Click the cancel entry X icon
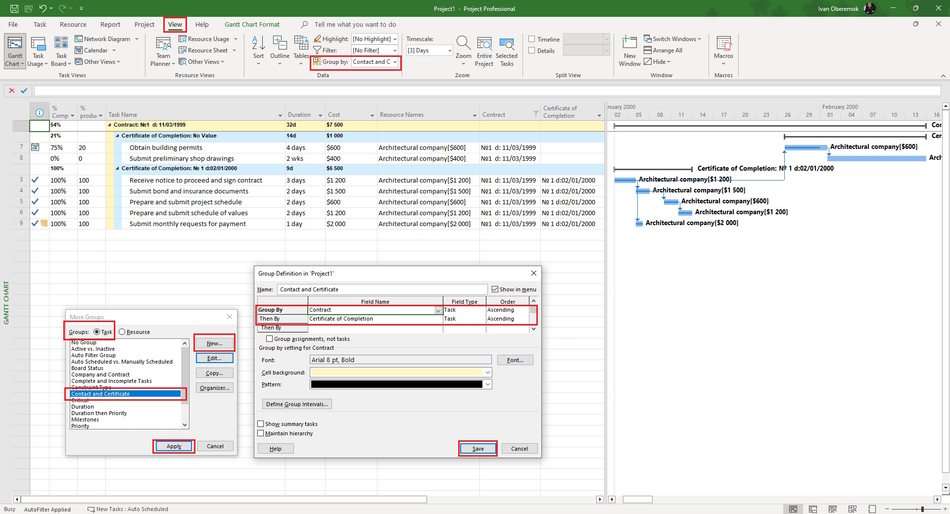The width and height of the screenshot is (950, 514). click(12, 90)
